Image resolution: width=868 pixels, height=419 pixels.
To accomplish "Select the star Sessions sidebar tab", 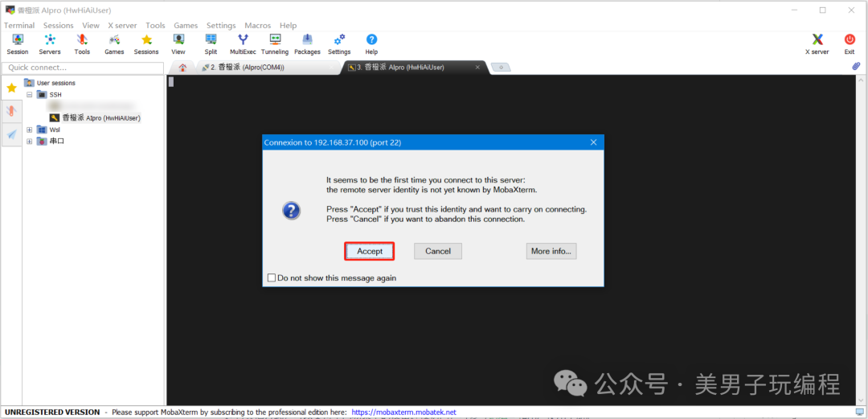I will 11,88.
